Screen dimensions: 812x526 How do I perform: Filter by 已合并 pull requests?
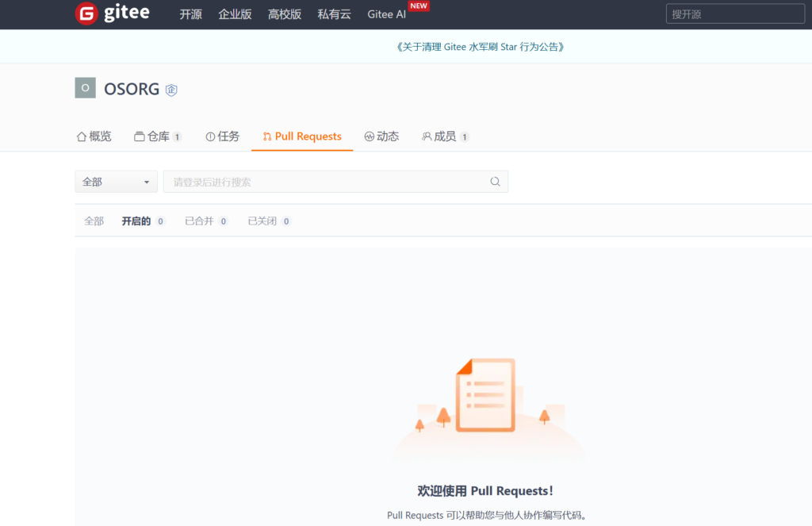point(206,221)
